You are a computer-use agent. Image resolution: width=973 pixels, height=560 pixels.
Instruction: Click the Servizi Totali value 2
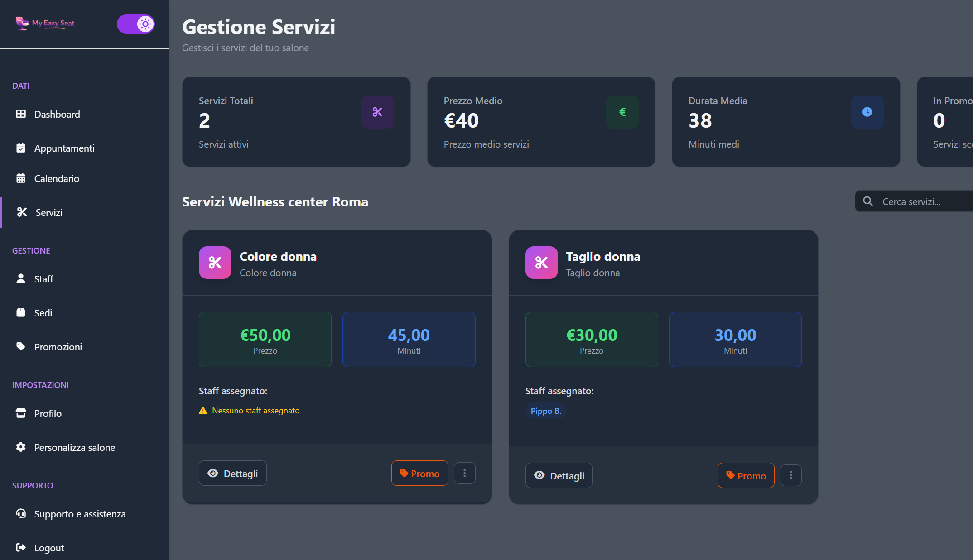pyautogui.click(x=205, y=121)
